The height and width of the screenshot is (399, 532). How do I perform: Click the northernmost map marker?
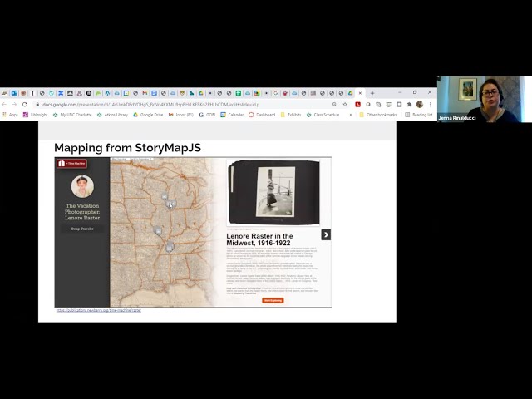pyautogui.click(x=165, y=196)
